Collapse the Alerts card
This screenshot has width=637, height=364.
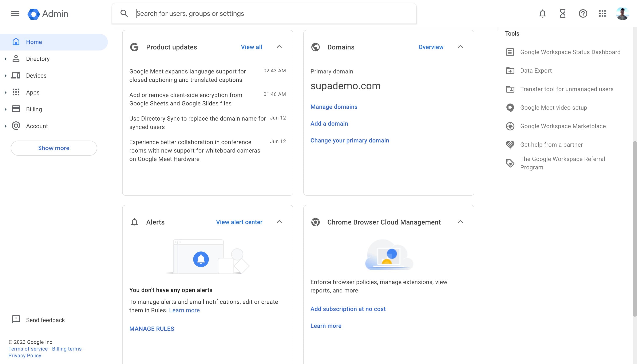pos(279,222)
